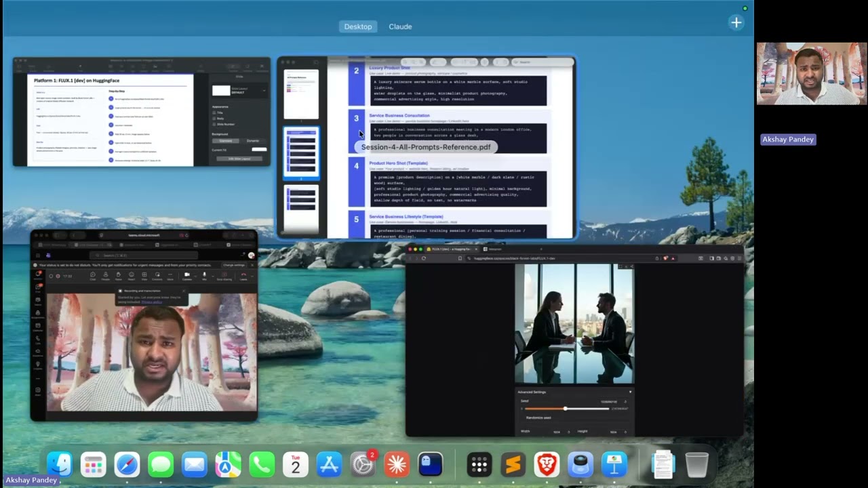The width and height of the screenshot is (868, 488).
Task: Click the Raise hand icon in Teams
Action: pyautogui.click(x=119, y=277)
